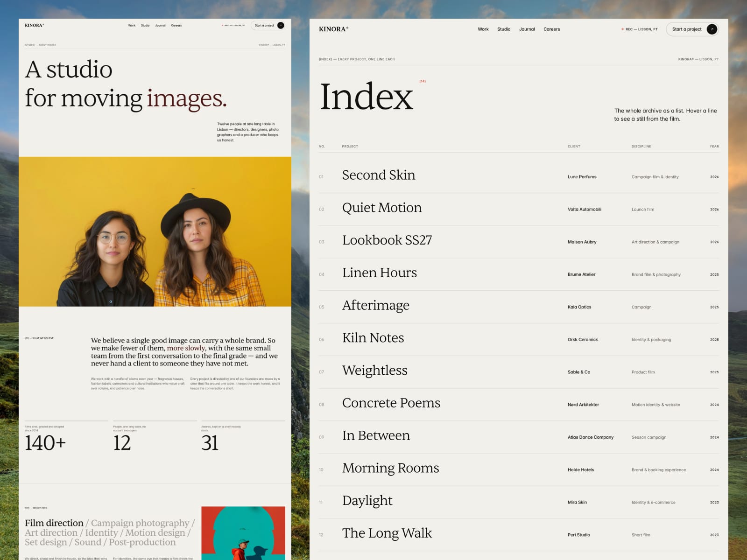Viewport: 747px width, 560px height.
Task: Click the Motion identity & website discipline
Action: pos(655,405)
